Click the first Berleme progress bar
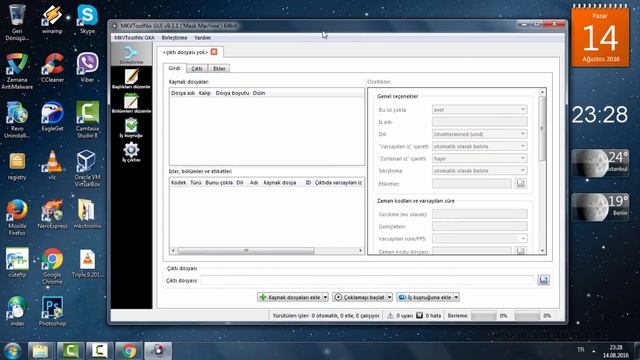Viewport: 640px width, 360px height. 484,316
